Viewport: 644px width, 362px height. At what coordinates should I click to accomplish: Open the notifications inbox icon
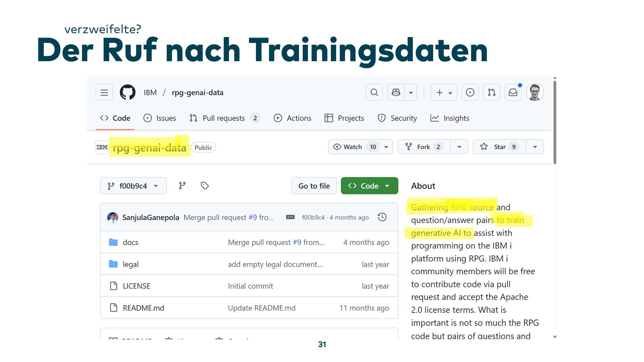[x=513, y=93]
